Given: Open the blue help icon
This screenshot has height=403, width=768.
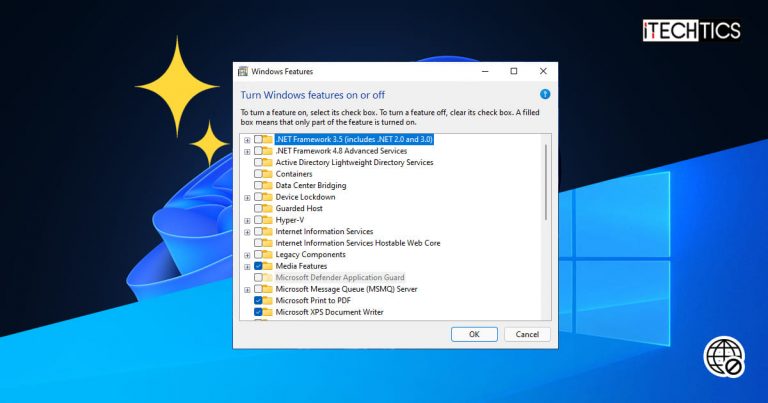Looking at the screenshot, I should [545, 94].
